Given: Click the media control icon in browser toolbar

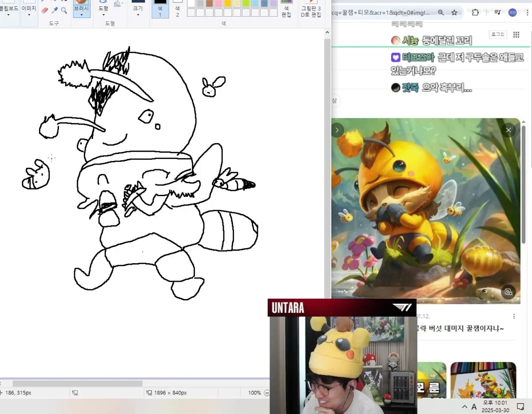Looking at the screenshot, I should (x=497, y=12).
